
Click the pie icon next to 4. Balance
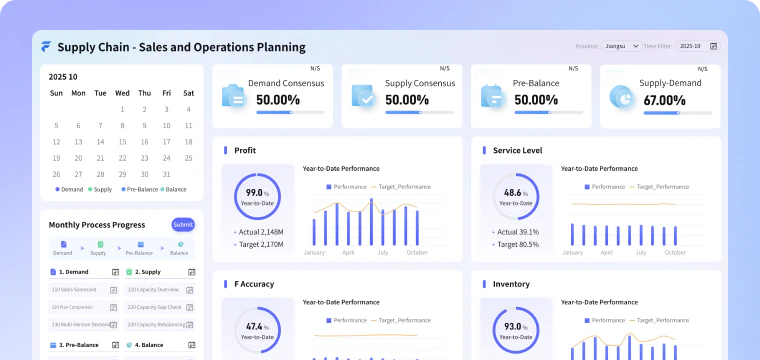point(129,345)
